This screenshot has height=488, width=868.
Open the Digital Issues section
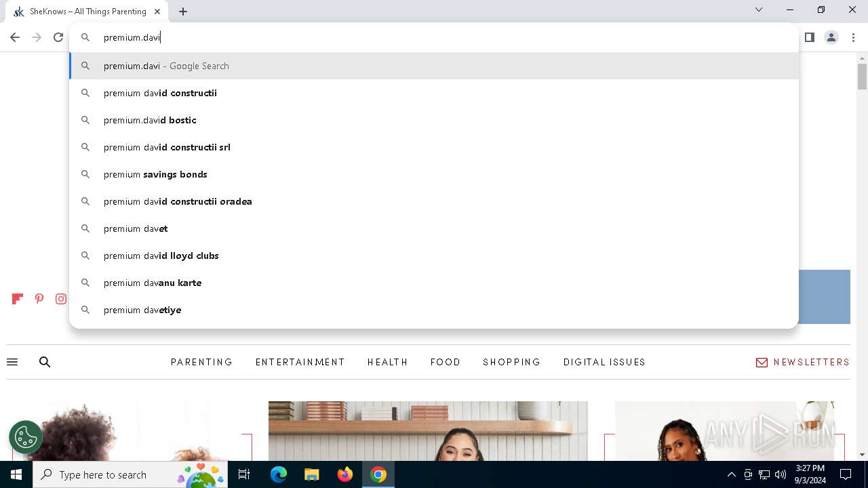[604, 362]
